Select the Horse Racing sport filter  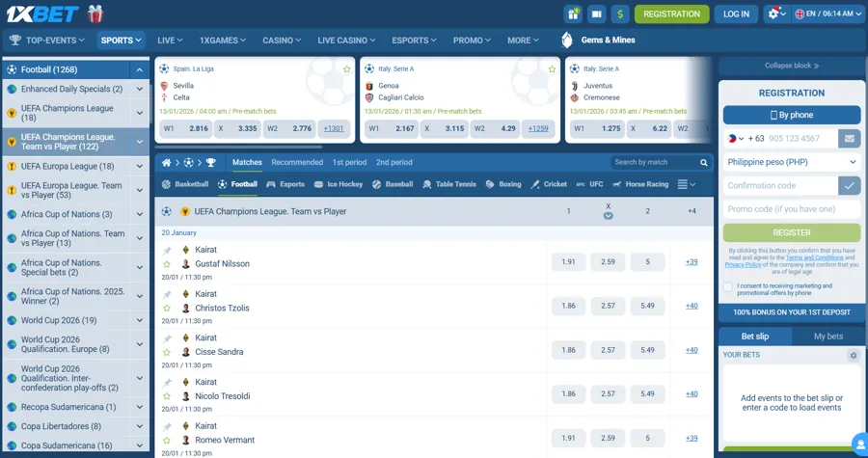click(640, 184)
